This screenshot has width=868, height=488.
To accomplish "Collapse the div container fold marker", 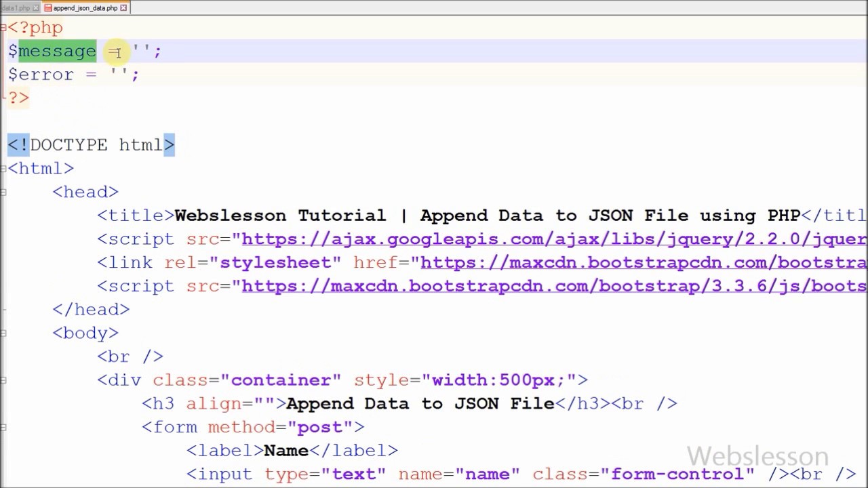I will pos(3,380).
